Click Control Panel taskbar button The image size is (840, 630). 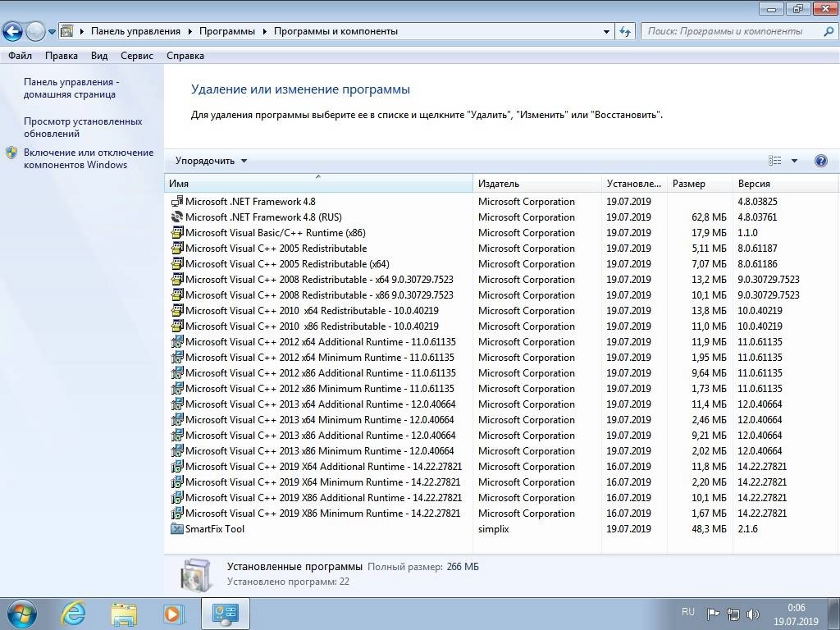click(225, 614)
